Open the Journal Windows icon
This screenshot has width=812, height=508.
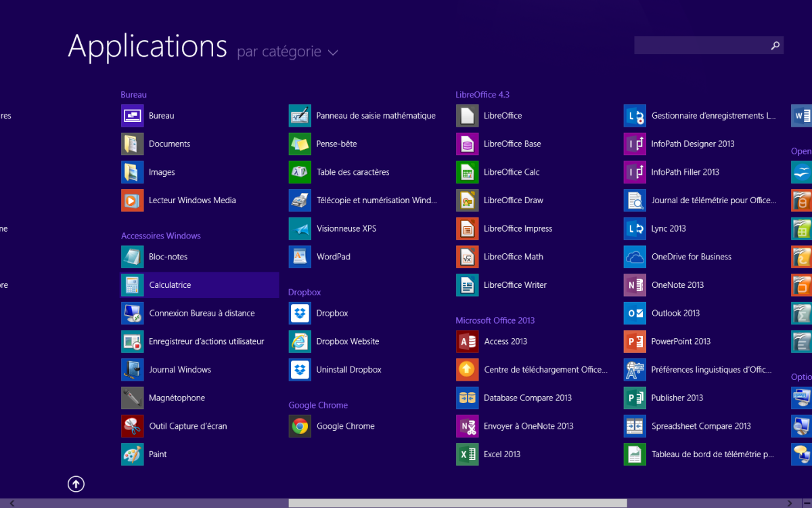[133, 370]
